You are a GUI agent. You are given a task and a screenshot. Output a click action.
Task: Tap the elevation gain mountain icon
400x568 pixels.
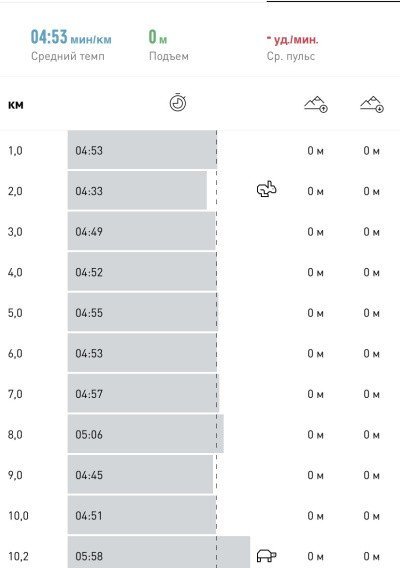pos(316,104)
